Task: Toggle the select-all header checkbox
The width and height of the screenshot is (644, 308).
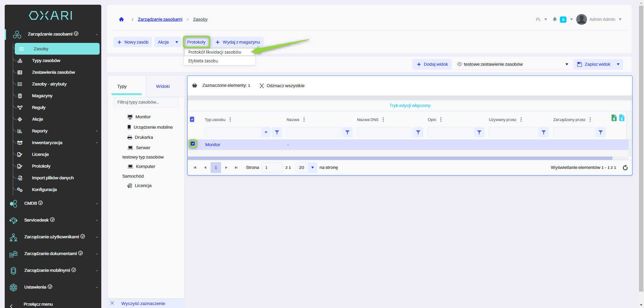Action: click(x=192, y=119)
